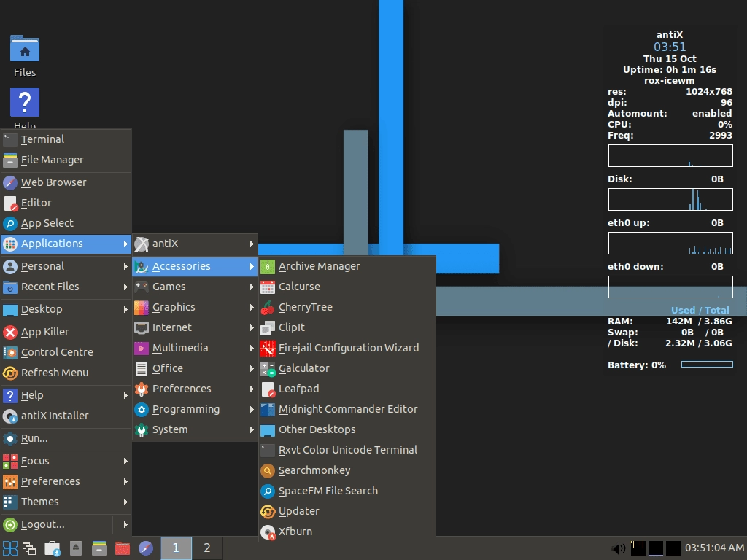Switch to workspace 2
747x560 pixels.
(x=206, y=548)
